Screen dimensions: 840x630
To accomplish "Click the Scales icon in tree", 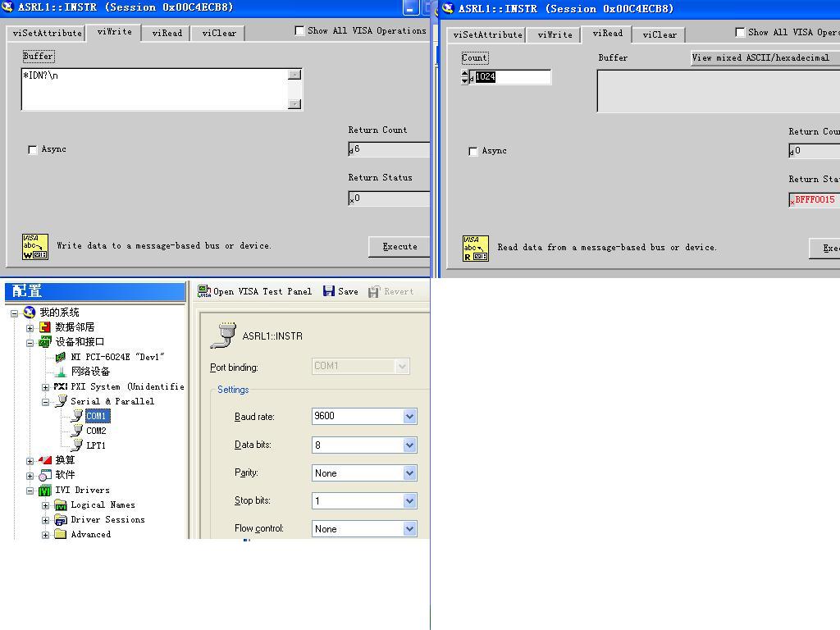I will pos(45,459).
